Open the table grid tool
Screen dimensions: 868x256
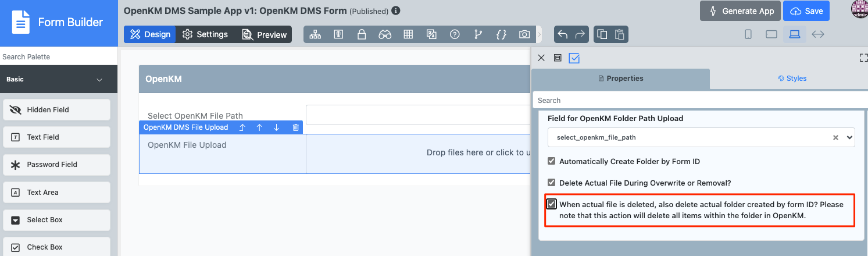click(408, 34)
